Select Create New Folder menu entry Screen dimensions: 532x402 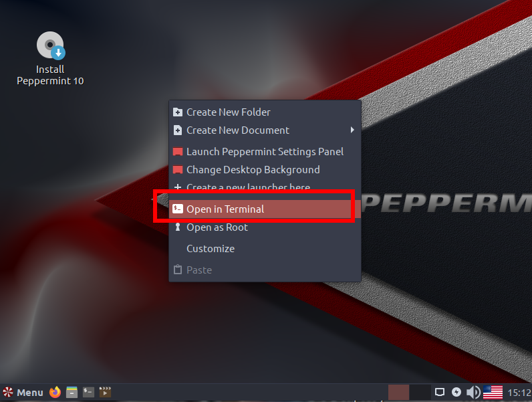(x=265, y=112)
